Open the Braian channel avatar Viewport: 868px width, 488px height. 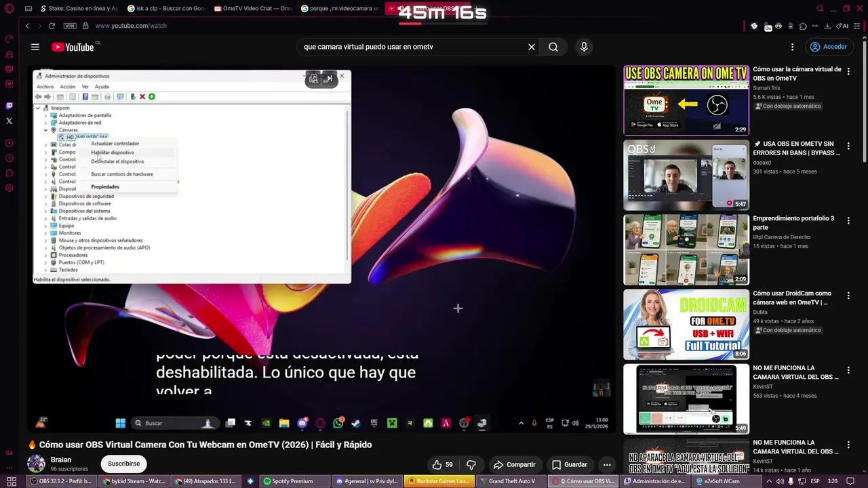[36, 464]
